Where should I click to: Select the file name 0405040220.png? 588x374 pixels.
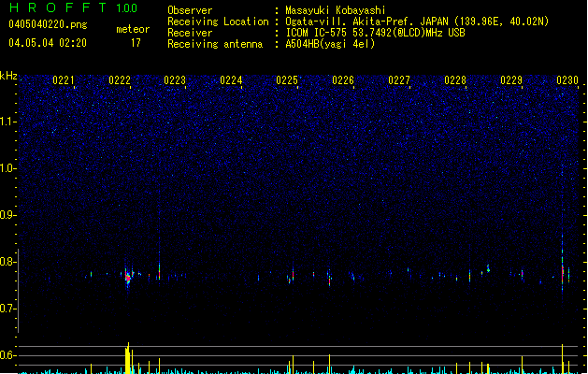tap(48, 24)
